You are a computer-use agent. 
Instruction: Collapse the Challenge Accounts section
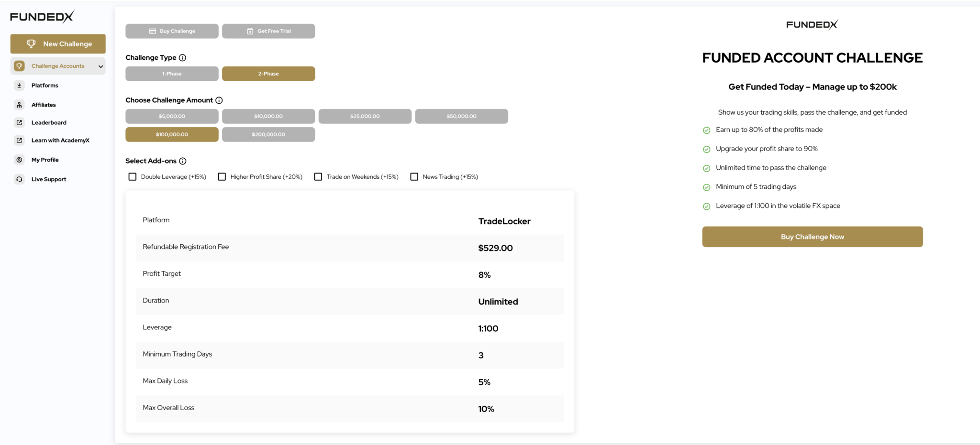click(x=100, y=66)
